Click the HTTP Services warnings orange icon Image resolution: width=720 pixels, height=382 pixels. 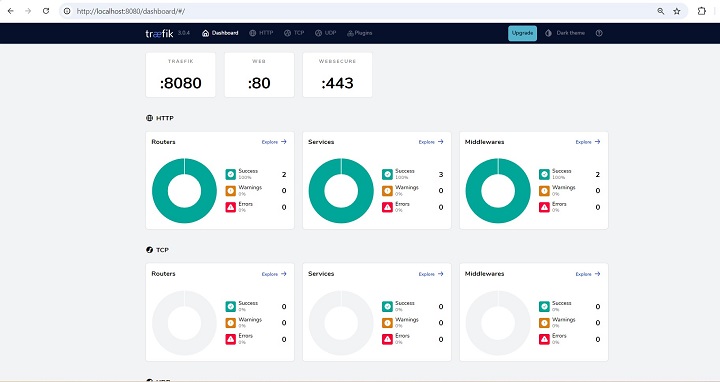[388, 191]
